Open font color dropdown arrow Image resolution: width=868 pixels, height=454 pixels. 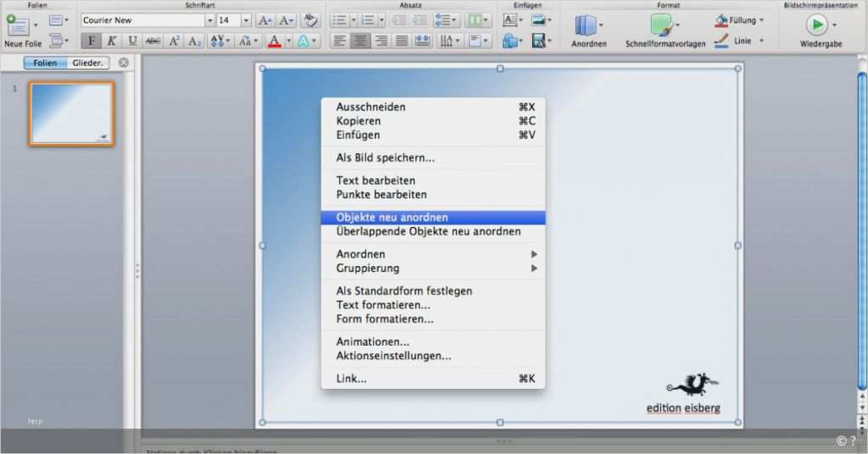[x=288, y=41]
